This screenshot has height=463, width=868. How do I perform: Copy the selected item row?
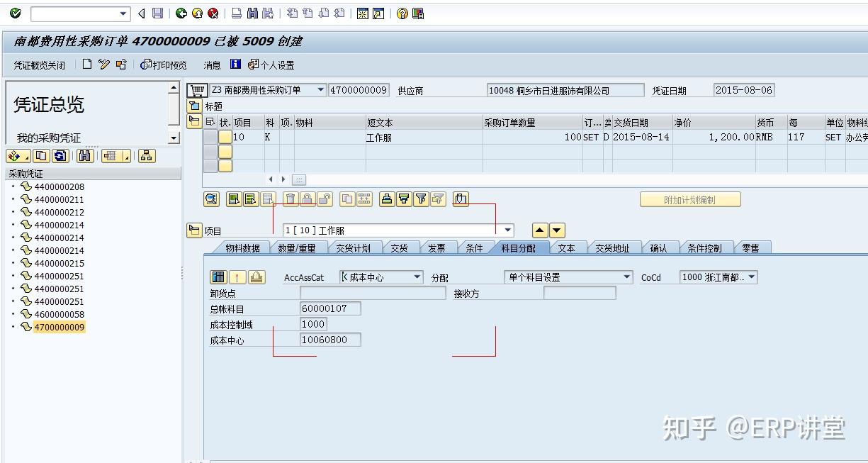tap(347, 199)
